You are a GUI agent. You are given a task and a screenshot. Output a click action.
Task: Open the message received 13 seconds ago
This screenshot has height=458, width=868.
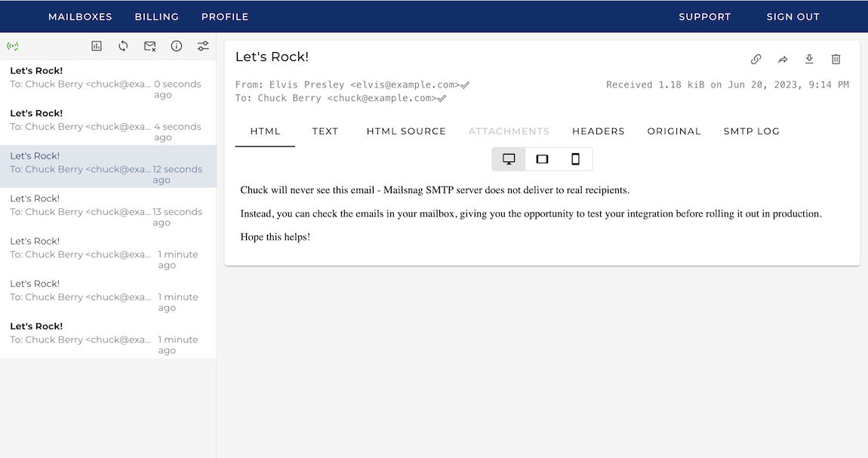click(x=108, y=210)
